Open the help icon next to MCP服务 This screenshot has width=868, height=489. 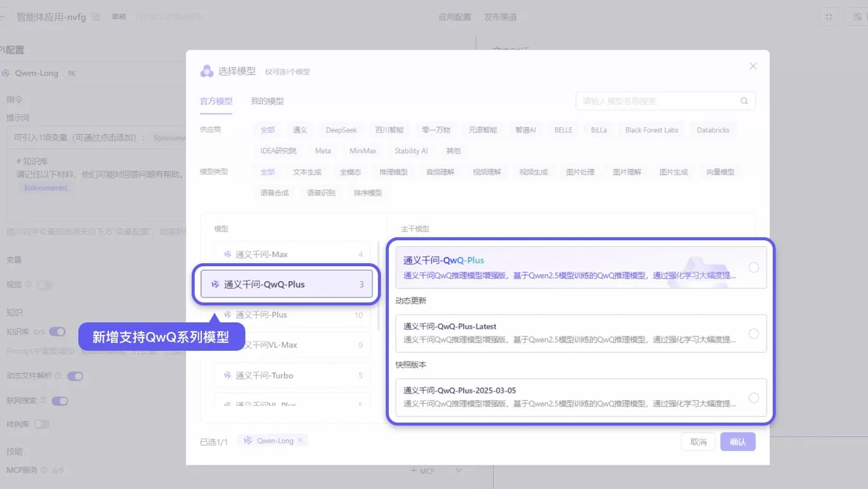[44, 470]
